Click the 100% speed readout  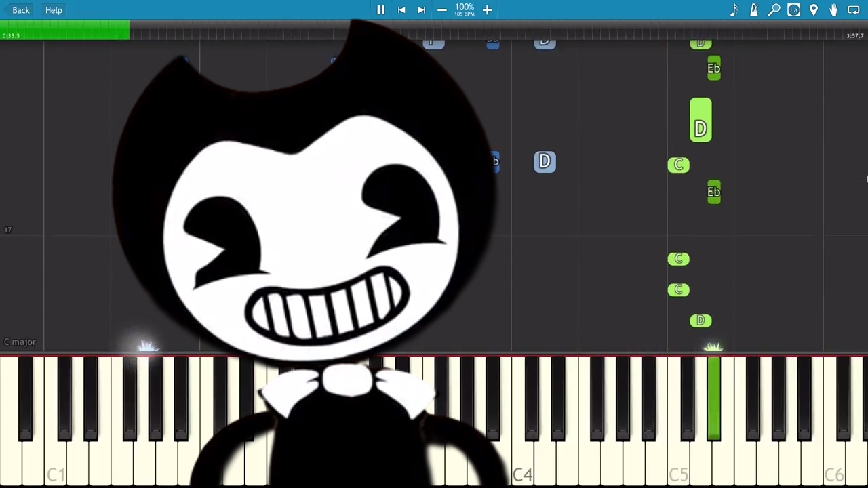click(465, 7)
